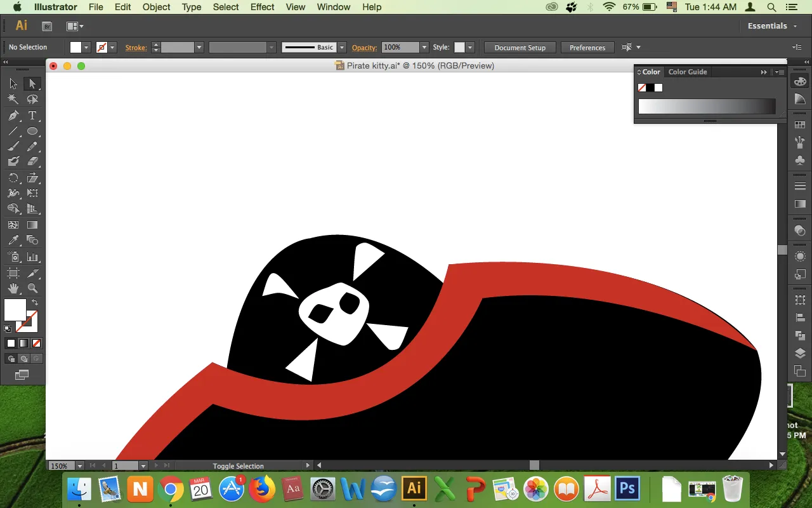
Task: Select the Zoom tool
Action: (x=32, y=288)
